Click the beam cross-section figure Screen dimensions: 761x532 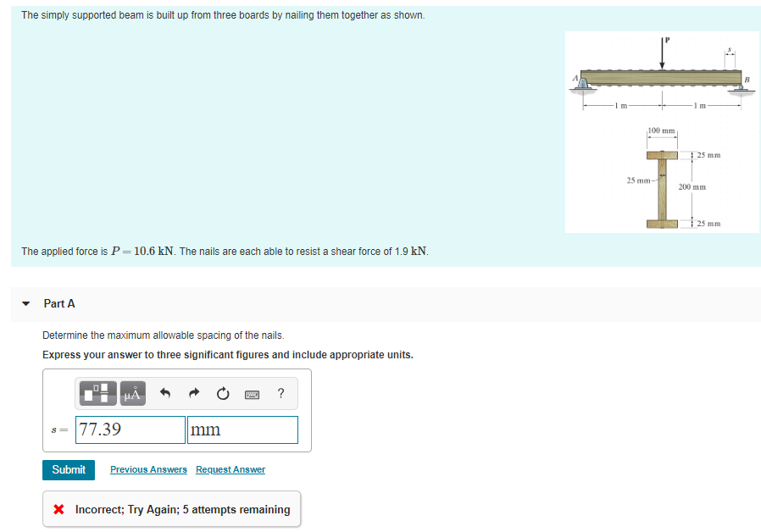click(662, 182)
